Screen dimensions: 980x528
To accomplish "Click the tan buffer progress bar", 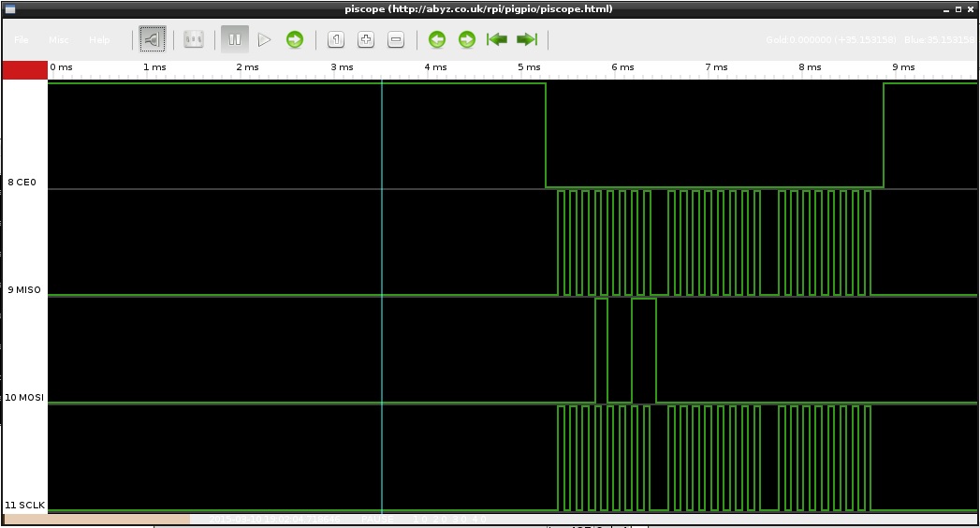I will tap(96, 520).
